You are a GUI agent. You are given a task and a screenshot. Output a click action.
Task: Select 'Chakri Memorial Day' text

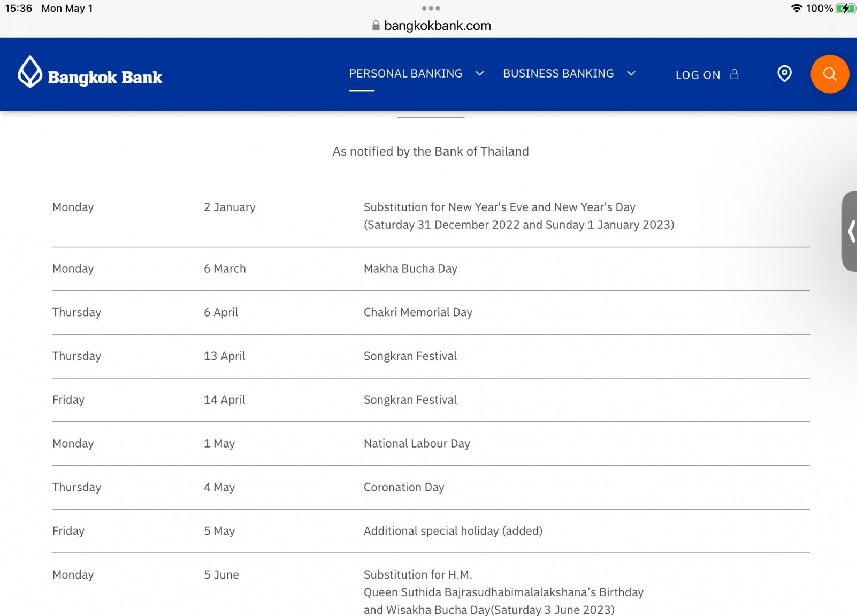coord(418,312)
